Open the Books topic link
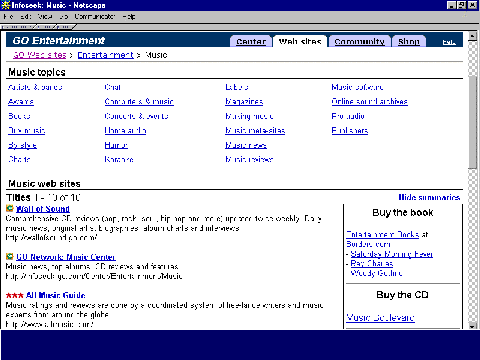The height and width of the screenshot is (360, 480). (x=19, y=116)
